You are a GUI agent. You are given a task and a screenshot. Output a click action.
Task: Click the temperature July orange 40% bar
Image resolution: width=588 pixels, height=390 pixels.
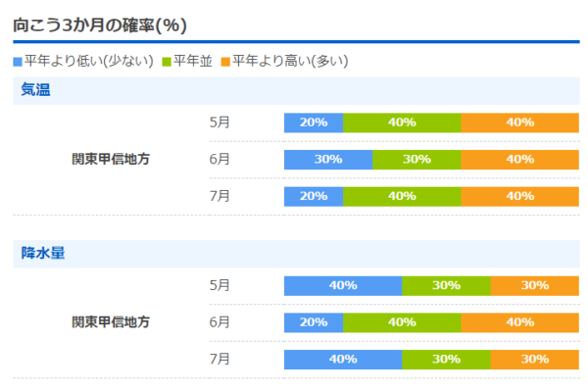pyautogui.click(x=520, y=196)
